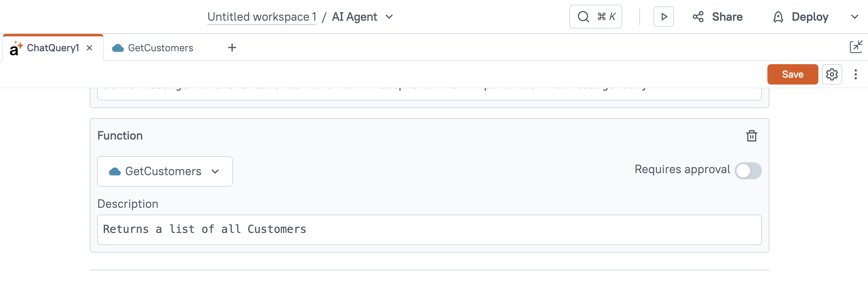Click the run play button

coord(664,17)
